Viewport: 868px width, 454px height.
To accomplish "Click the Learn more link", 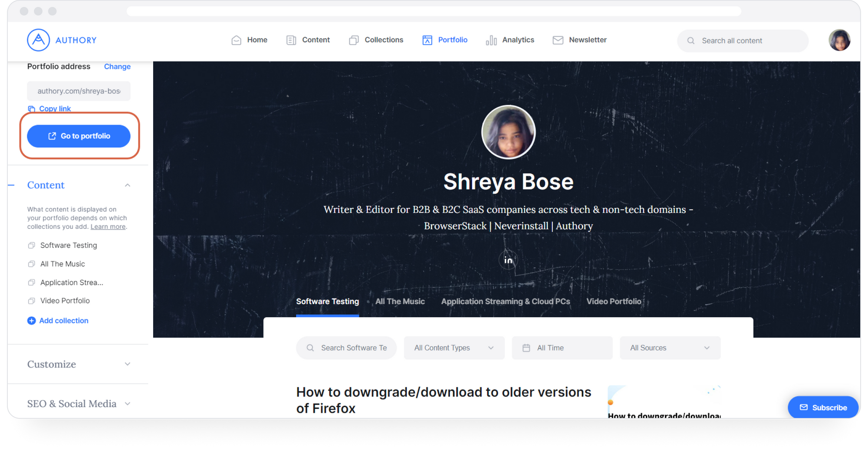I will (108, 227).
